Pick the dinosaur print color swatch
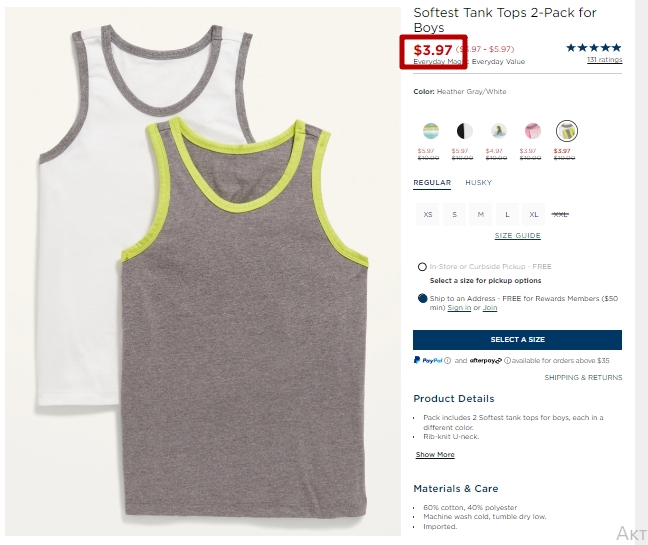The height and width of the screenshot is (545, 648). tap(499, 131)
